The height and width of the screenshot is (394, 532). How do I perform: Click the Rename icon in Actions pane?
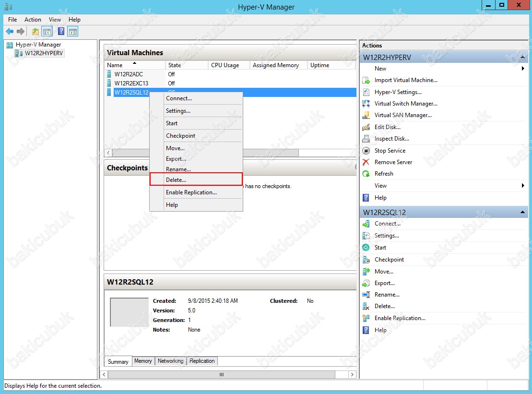366,295
